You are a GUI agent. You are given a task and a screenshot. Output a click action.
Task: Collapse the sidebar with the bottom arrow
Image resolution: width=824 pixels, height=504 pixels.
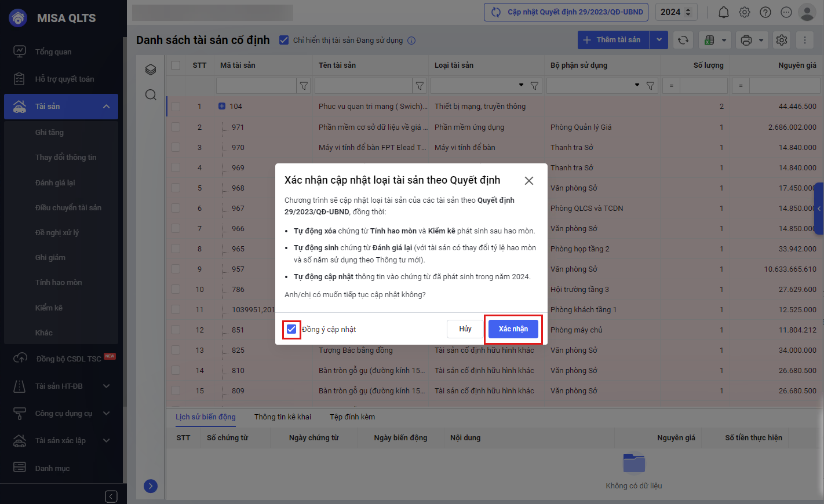pos(111,496)
